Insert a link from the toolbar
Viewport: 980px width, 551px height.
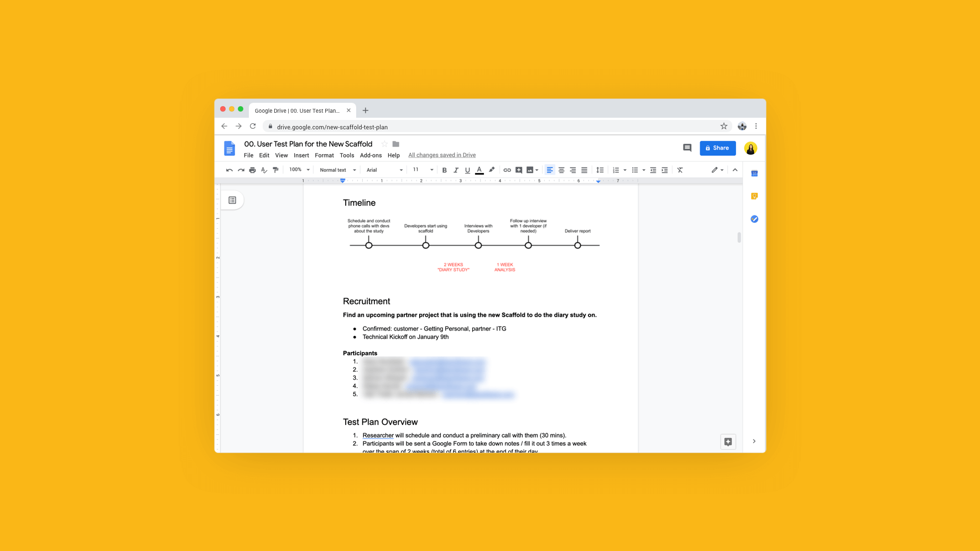point(507,170)
